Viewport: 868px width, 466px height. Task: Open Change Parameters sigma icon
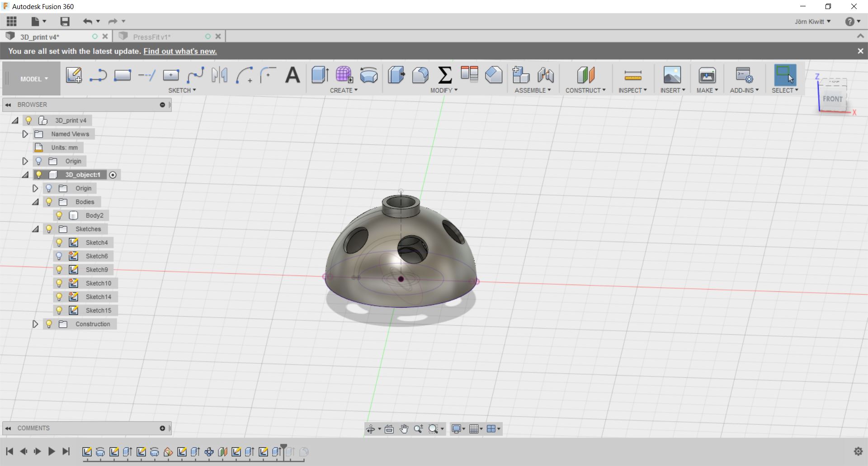tap(445, 75)
